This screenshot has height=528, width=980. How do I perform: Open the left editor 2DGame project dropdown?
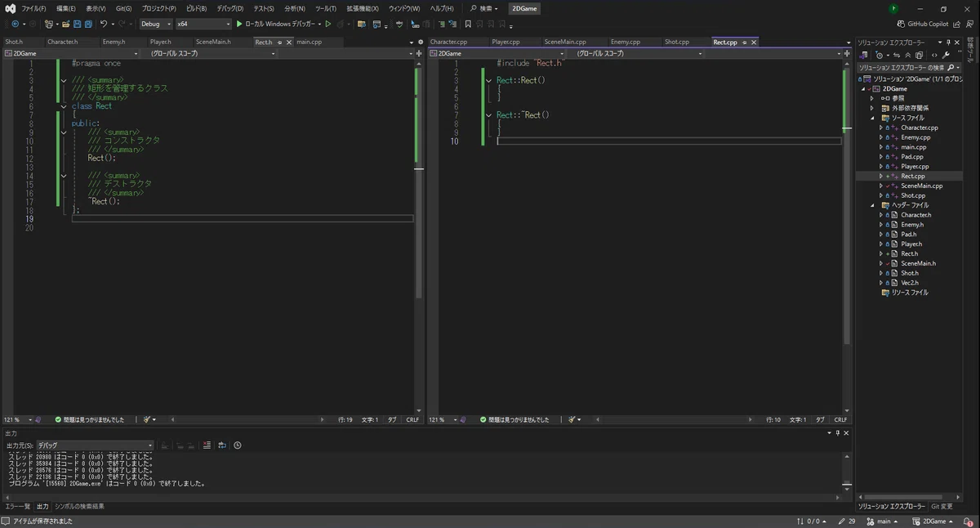pos(72,53)
